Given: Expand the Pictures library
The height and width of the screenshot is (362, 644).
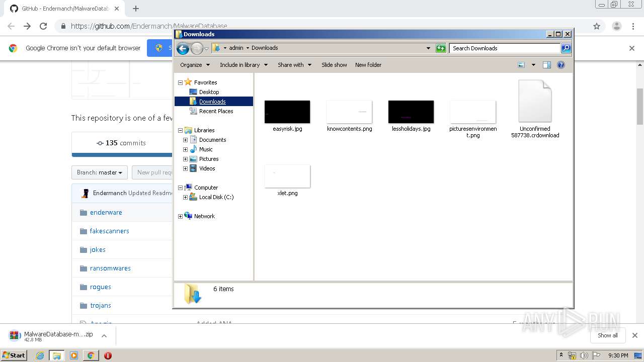Looking at the screenshot, I should click(185, 159).
